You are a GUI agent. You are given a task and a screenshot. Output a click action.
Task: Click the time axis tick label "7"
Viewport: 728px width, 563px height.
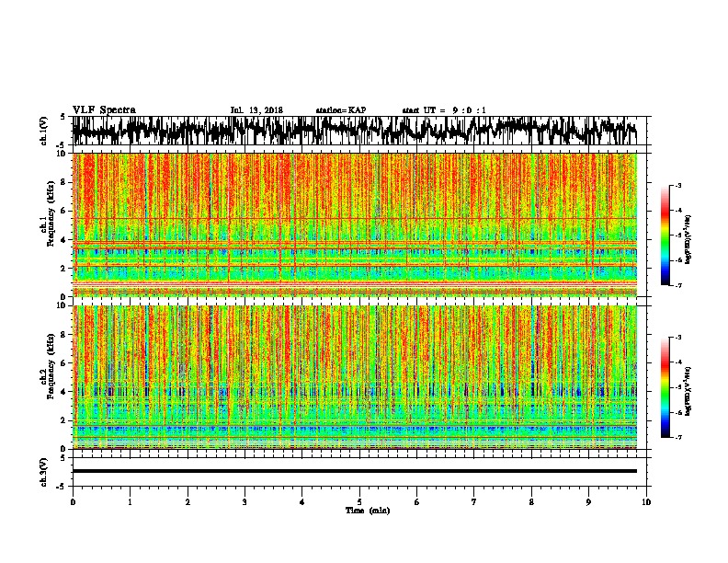pyautogui.click(x=474, y=502)
